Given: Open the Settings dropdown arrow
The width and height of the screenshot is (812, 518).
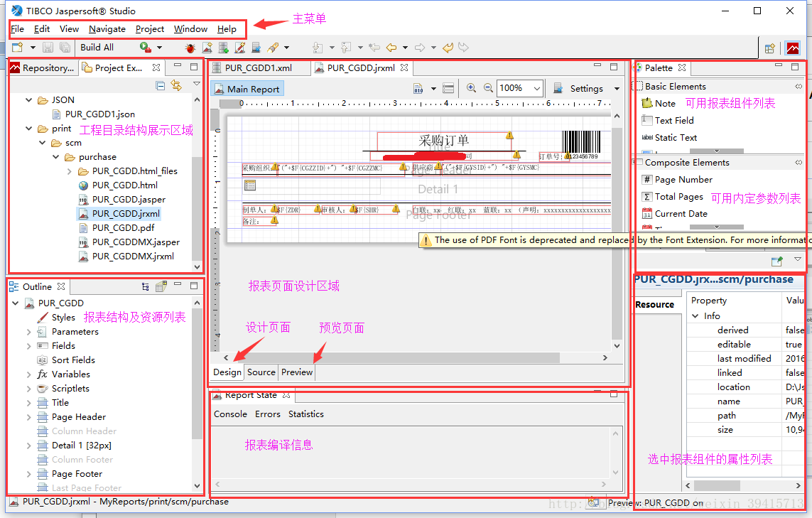Looking at the screenshot, I should point(617,89).
